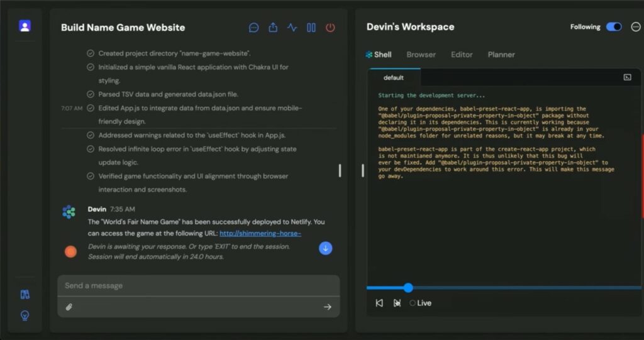Select the default terminal tab
The height and width of the screenshot is (340, 644).
pos(394,77)
